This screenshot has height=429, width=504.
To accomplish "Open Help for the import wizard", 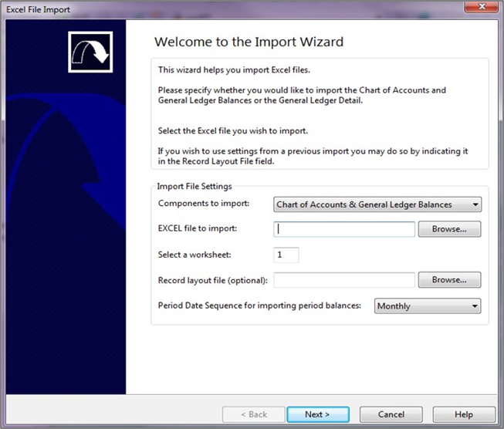I will [464, 414].
